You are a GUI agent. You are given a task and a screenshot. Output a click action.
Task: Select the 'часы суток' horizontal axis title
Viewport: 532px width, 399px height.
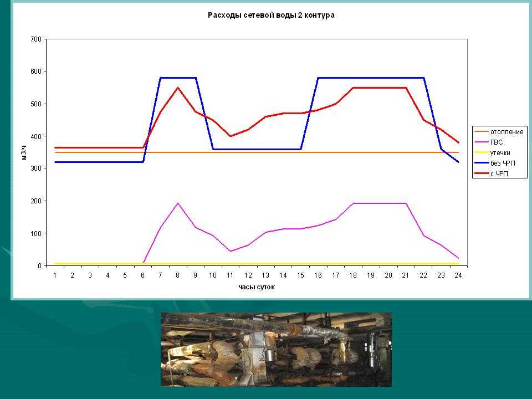[x=257, y=287]
